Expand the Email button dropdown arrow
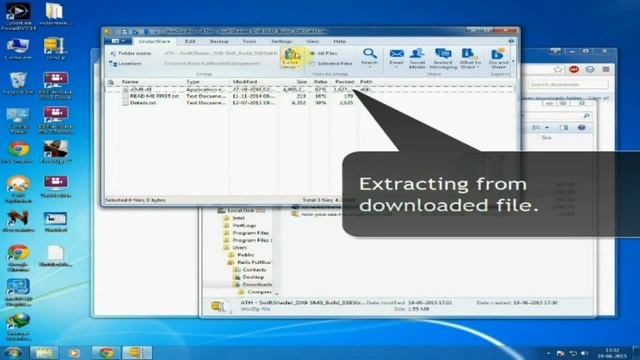The image size is (640, 360). click(x=396, y=67)
